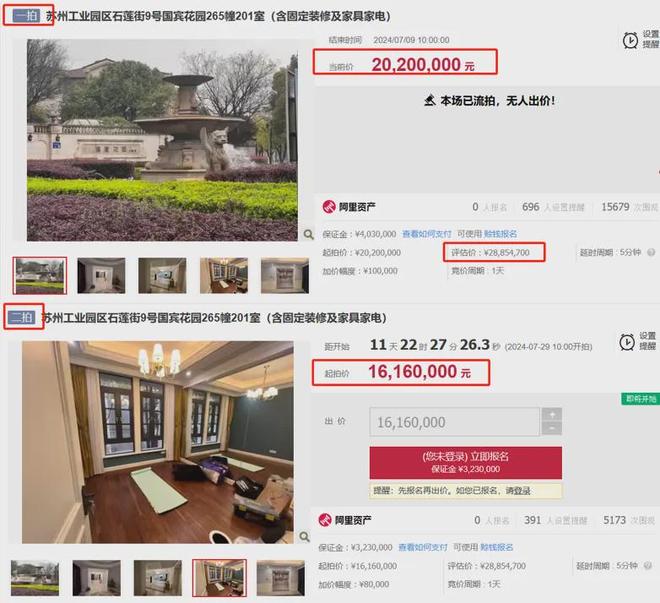Click help icon beside first 延时周期 5分钟
This screenshot has height=603, width=660.
tap(651, 252)
